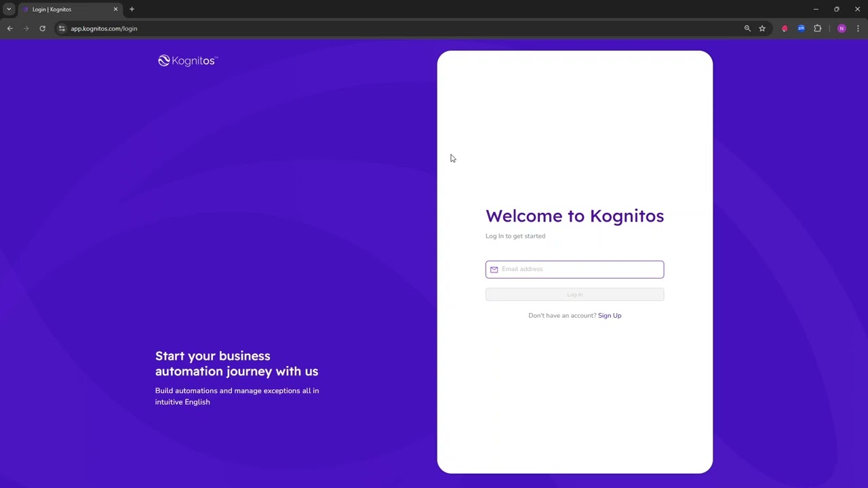Click the 'Log In to get started' text
This screenshot has width=868, height=488.
click(515, 236)
